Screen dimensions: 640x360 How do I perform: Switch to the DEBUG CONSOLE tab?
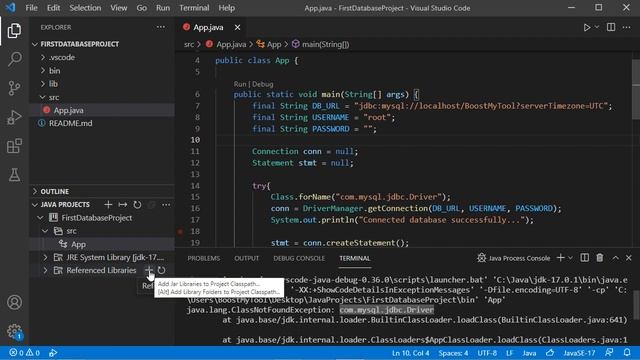click(x=299, y=258)
